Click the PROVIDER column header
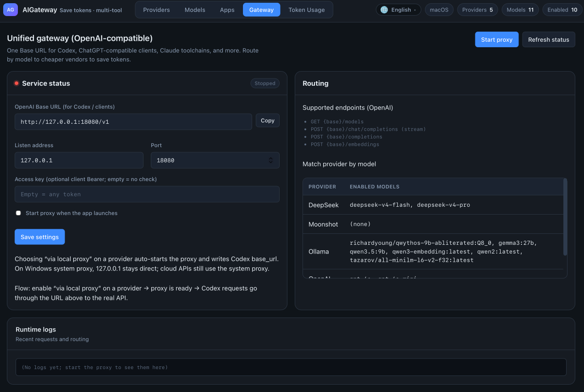This screenshot has height=392, width=584. click(x=322, y=187)
